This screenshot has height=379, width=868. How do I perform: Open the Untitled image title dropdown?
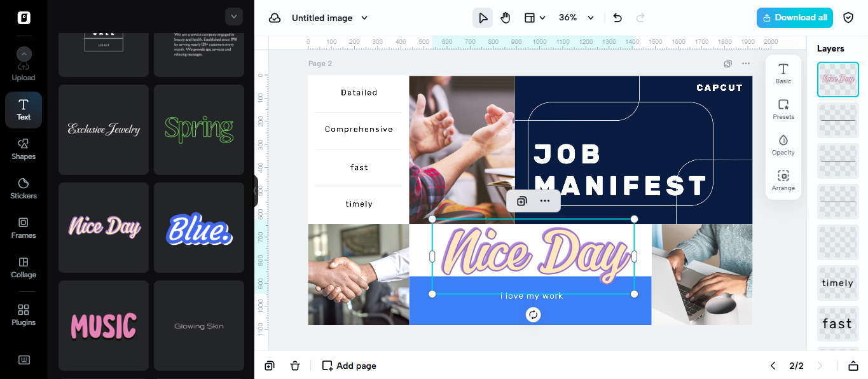coord(329,18)
